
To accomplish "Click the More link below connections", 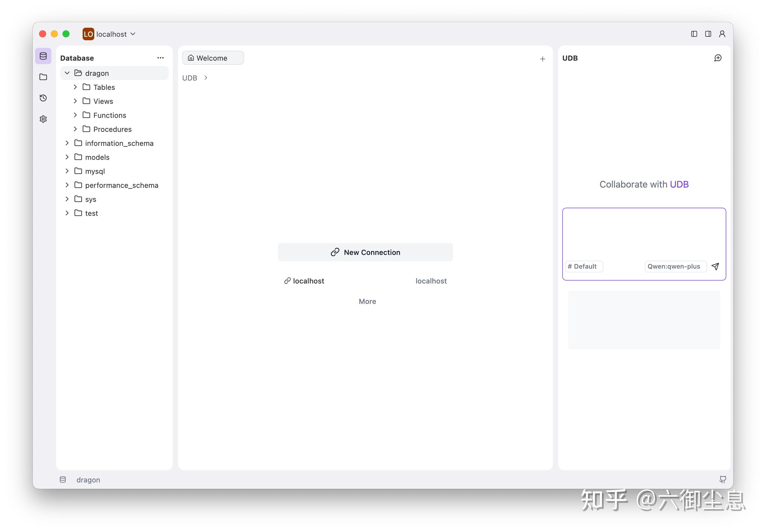I will (x=367, y=301).
